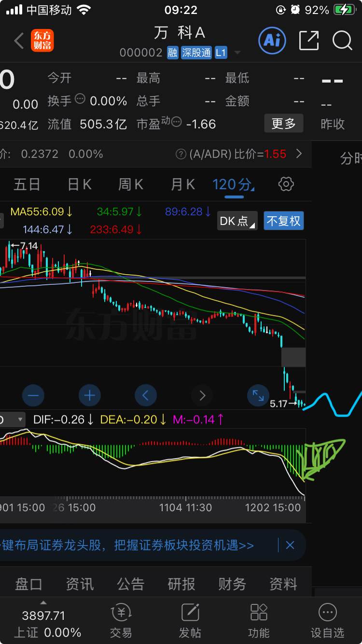Tap the MA55:6.09 indicator label
Image resolution: width=362 pixels, height=644 pixels.
tap(42, 211)
